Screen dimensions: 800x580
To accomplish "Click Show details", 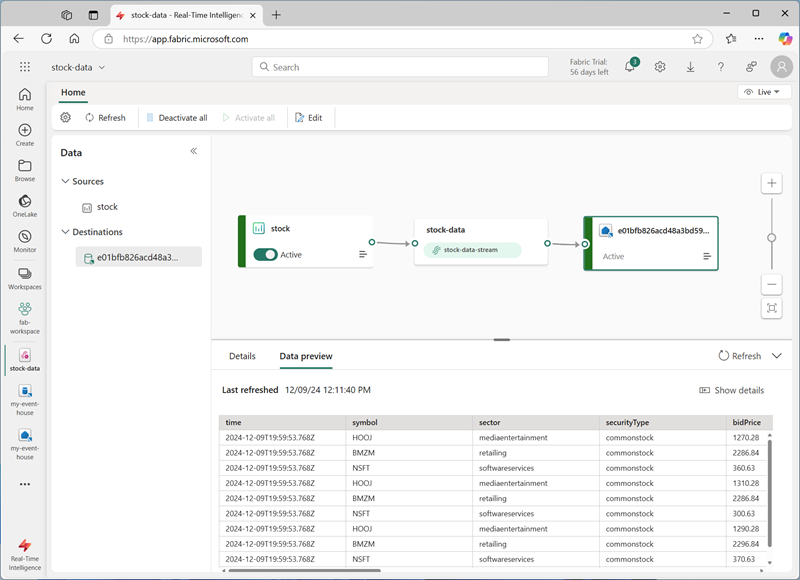I will [731, 390].
